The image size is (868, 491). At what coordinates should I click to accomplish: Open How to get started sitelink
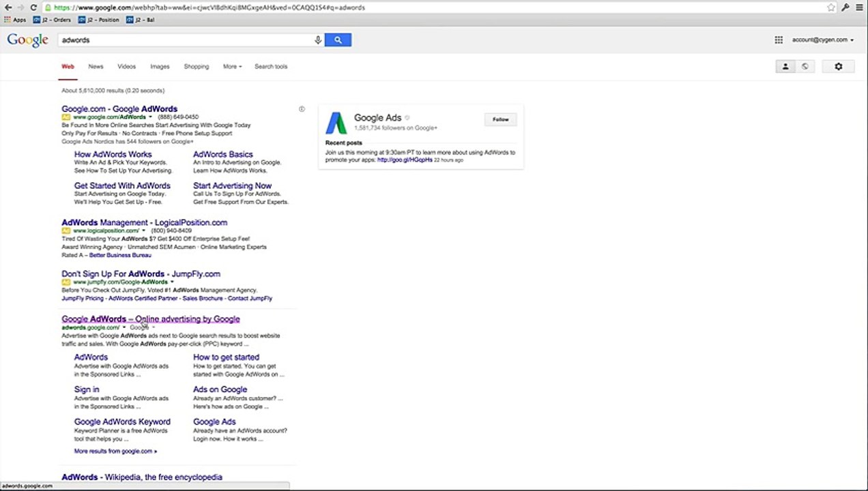(x=226, y=357)
